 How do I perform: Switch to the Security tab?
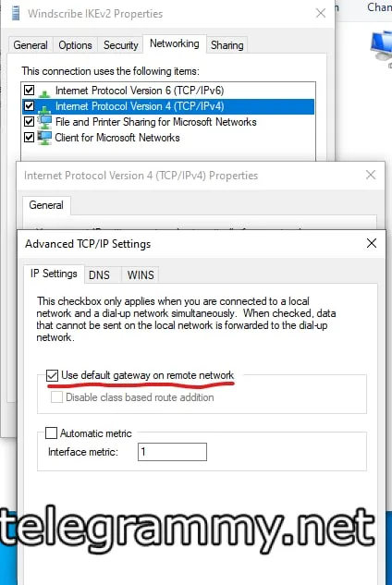pos(120,45)
